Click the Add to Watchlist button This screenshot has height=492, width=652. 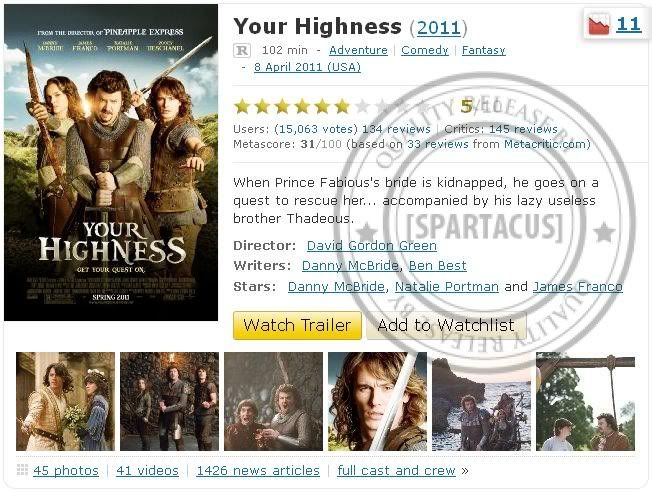(x=446, y=325)
